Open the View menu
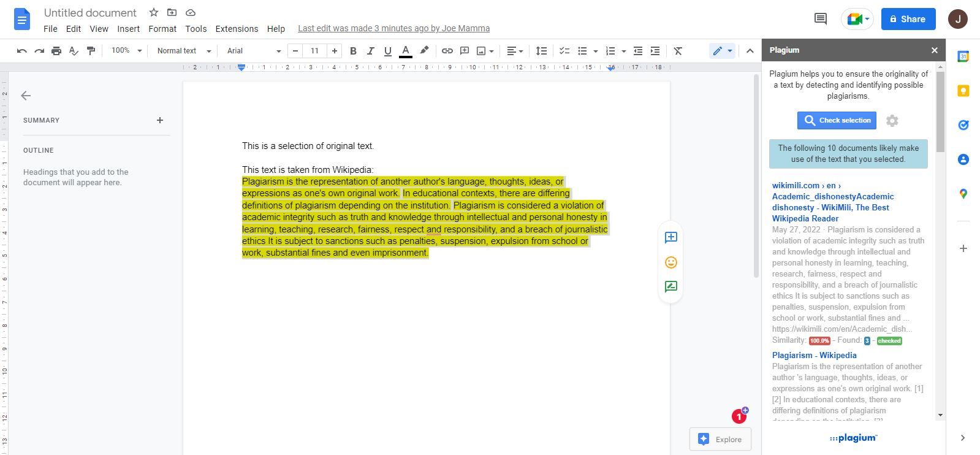980x455 pixels. coord(99,29)
